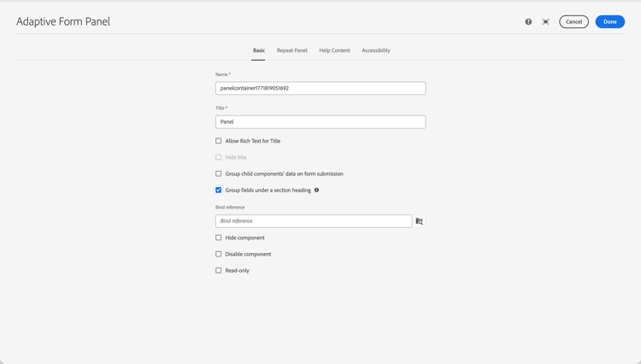
Task: Enable the Read-only checkbox
Action: point(218,271)
